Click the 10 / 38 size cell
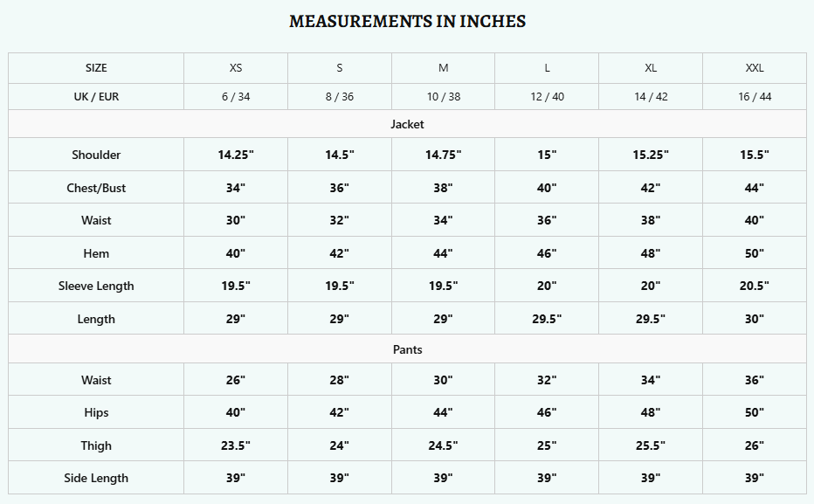 (444, 97)
